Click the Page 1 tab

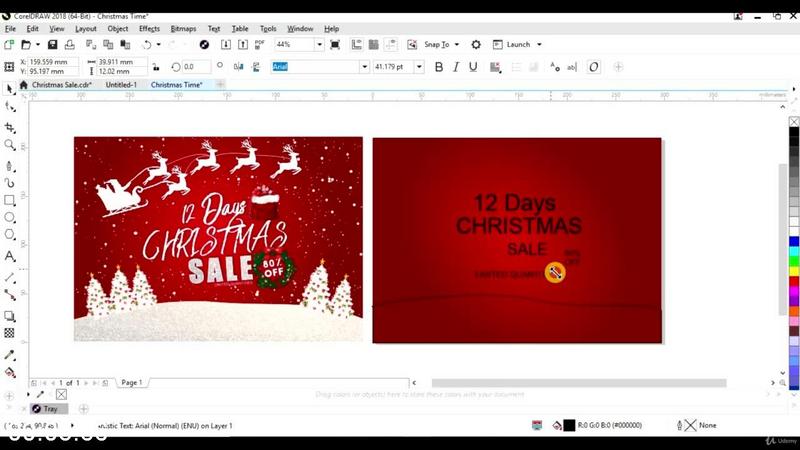(x=132, y=382)
